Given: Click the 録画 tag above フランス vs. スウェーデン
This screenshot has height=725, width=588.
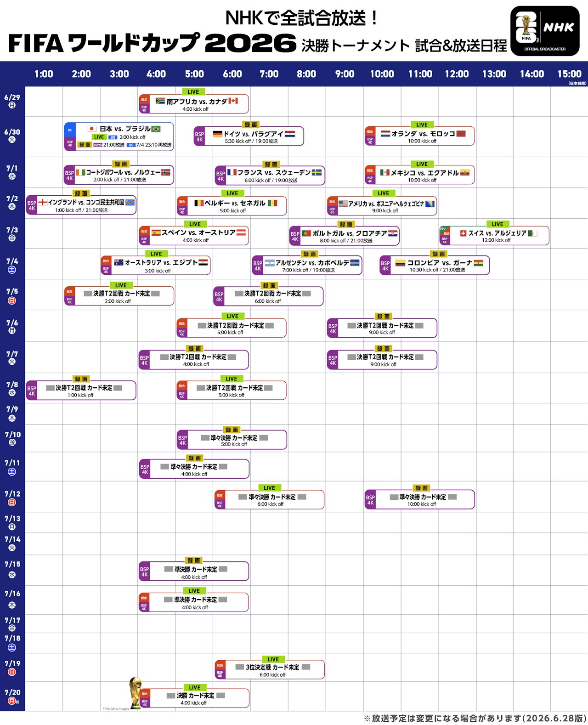Looking at the screenshot, I should click(270, 164).
